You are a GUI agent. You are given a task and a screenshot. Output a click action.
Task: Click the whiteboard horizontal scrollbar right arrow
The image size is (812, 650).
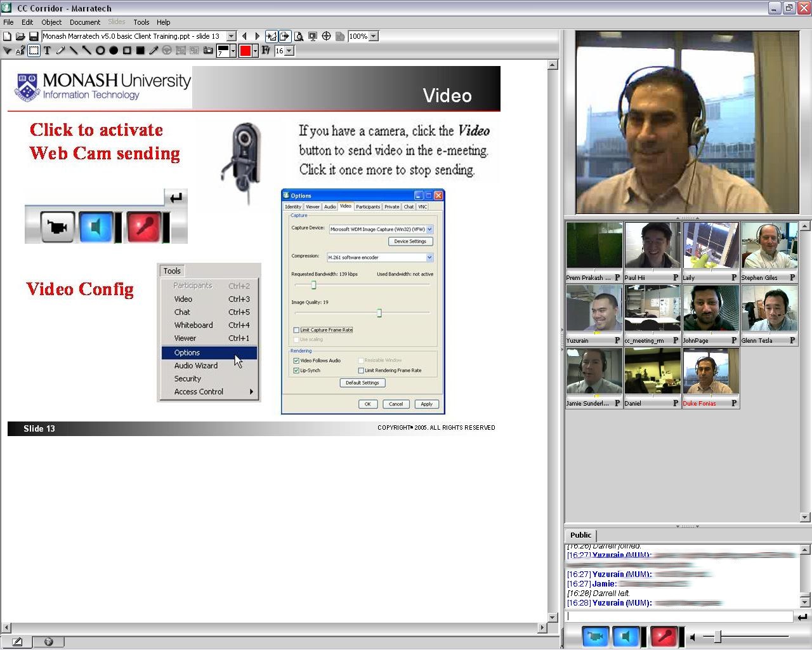[x=542, y=627]
